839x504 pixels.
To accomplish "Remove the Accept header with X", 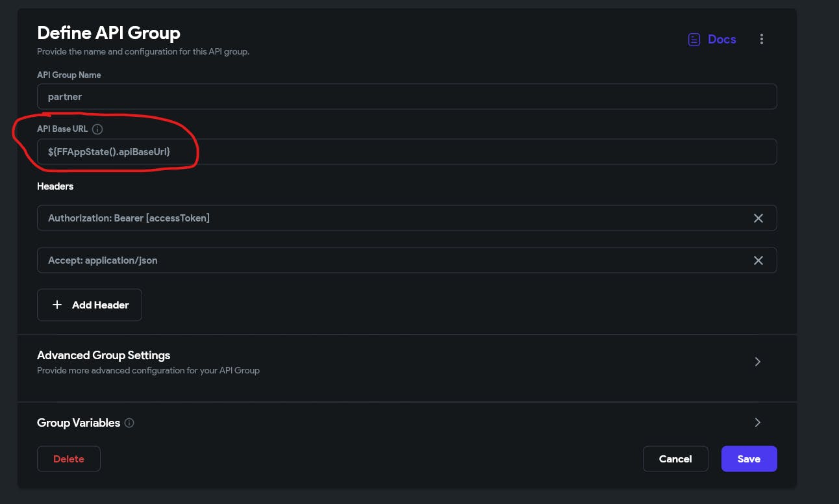I will tap(758, 260).
